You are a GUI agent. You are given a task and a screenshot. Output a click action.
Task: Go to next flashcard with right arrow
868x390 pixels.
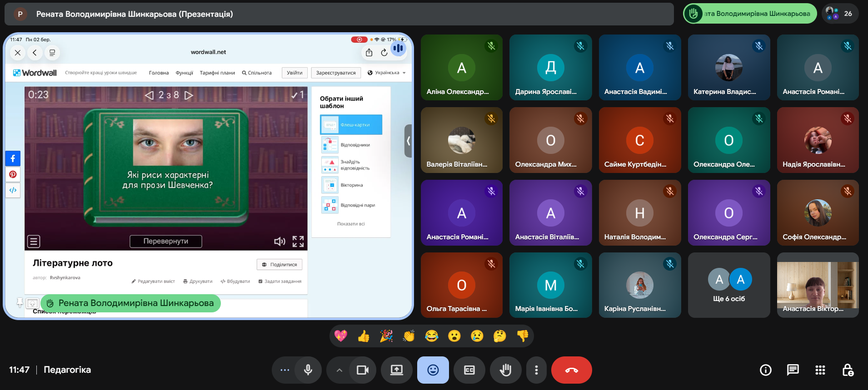pyautogui.click(x=189, y=95)
